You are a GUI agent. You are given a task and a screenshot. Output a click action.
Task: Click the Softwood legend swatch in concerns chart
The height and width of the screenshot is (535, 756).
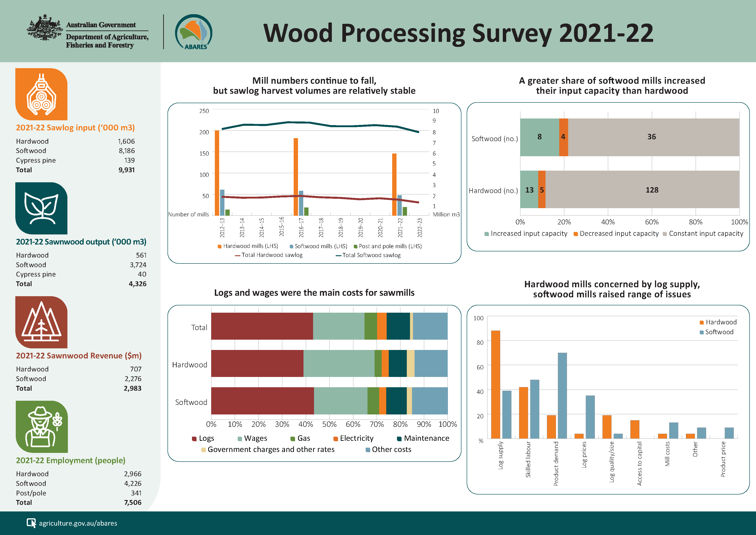pyautogui.click(x=702, y=333)
